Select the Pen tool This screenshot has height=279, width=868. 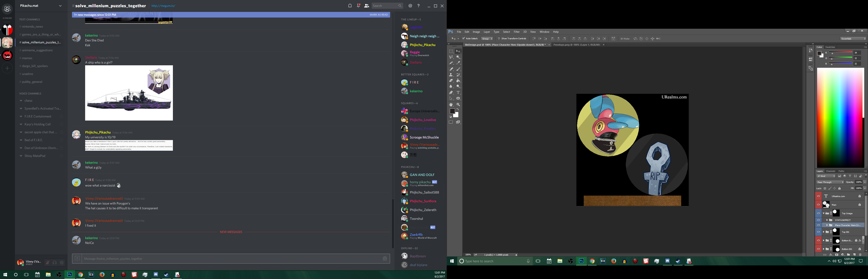[x=451, y=92]
